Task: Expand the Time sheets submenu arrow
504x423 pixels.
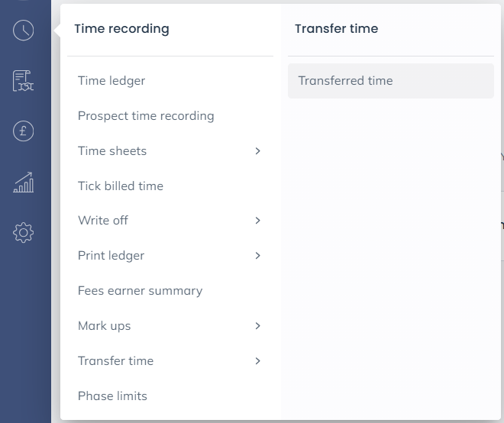Action: pos(258,151)
